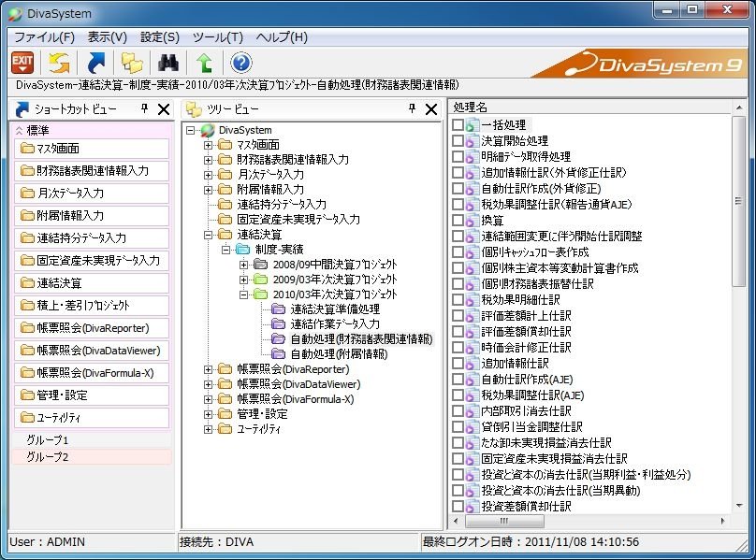
Task: Open the 積上・差引プロジェクト shortcut button
Action: 92,306
